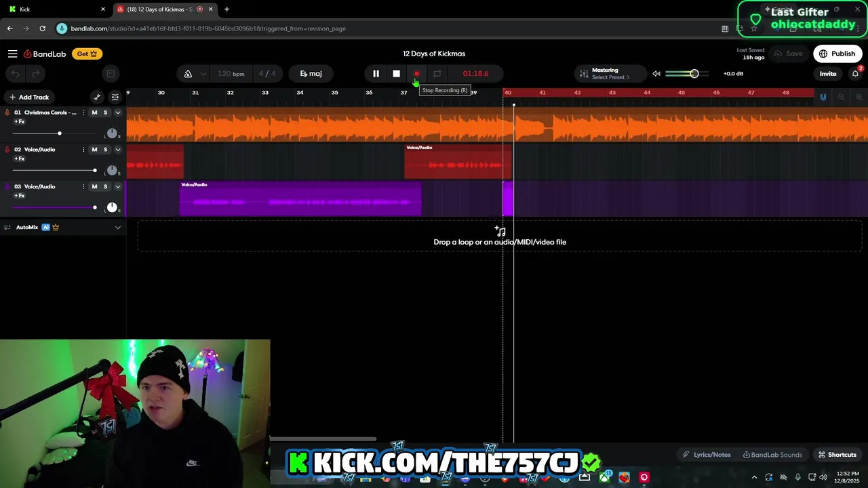The height and width of the screenshot is (488, 868).
Task: Open keyboard Shortcuts
Action: (x=837, y=455)
